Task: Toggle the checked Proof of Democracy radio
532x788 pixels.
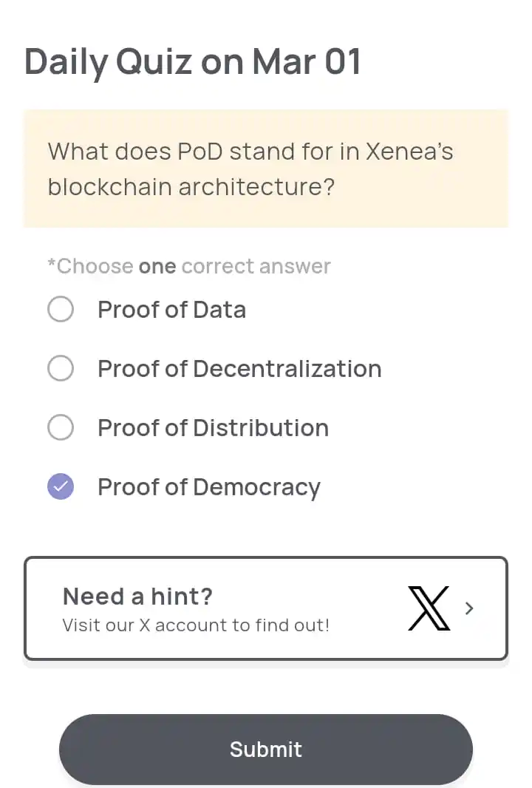Action: (61, 486)
